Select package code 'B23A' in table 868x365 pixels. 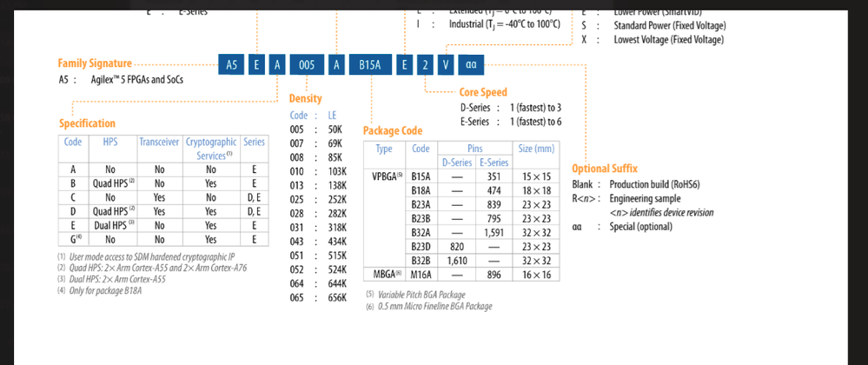pyautogui.click(x=421, y=204)
